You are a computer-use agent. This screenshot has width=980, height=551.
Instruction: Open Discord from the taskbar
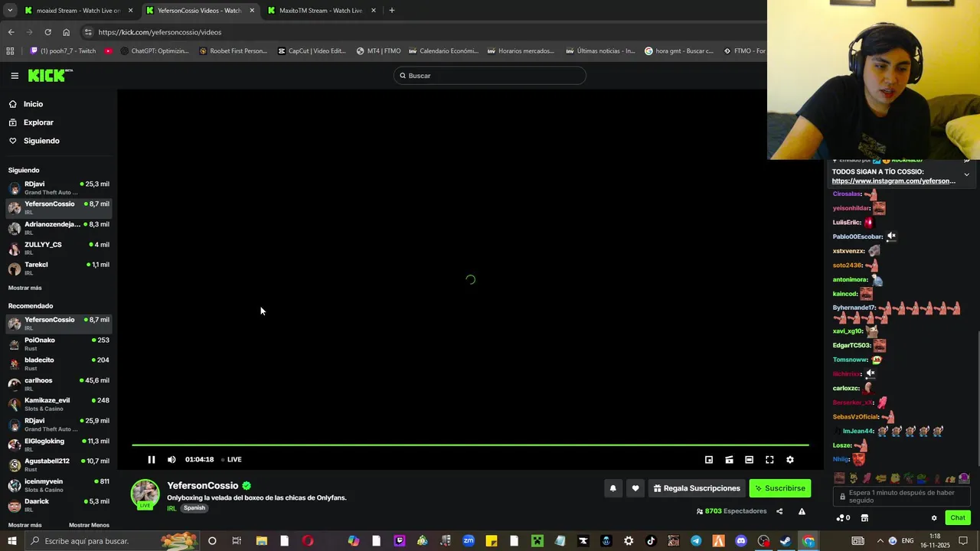point(740,541)
